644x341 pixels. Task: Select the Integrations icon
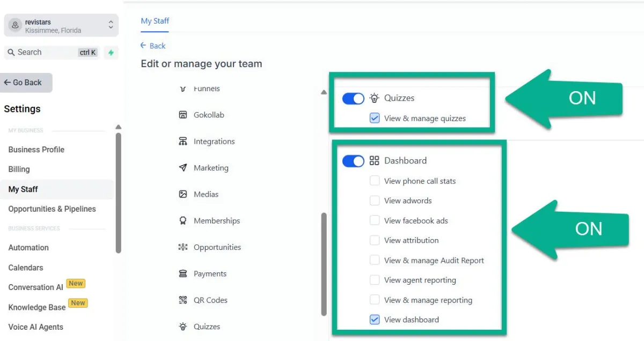coord(183,142)
